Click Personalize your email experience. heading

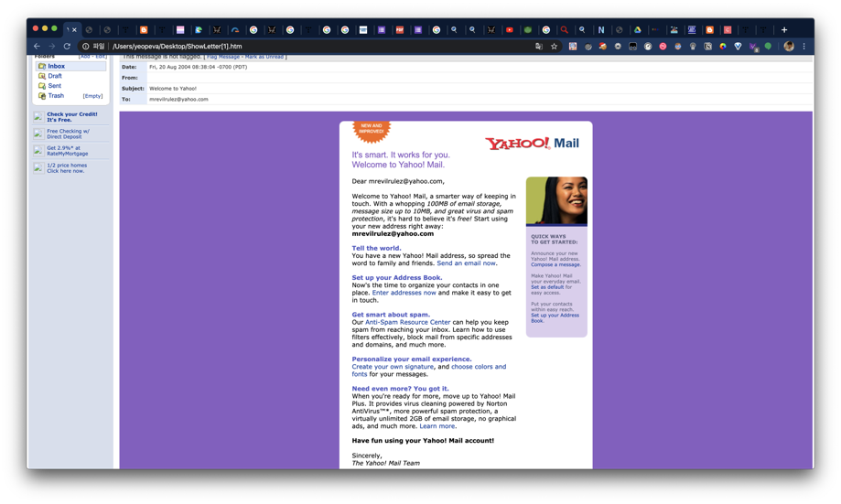412,359
